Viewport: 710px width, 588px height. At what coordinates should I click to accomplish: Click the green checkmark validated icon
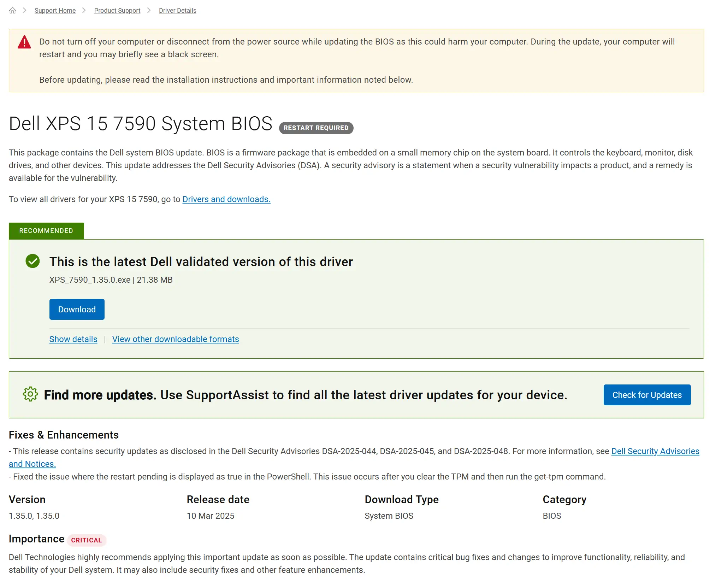point(32,261)
